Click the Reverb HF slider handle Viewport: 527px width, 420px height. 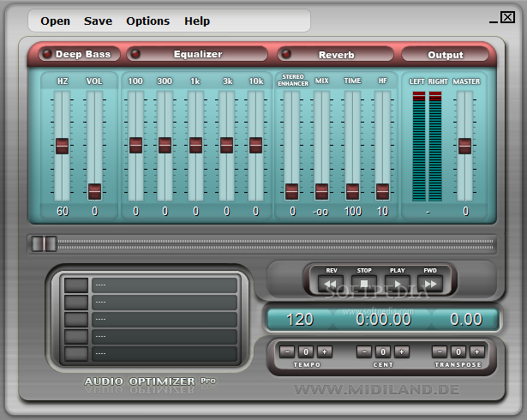382,192
